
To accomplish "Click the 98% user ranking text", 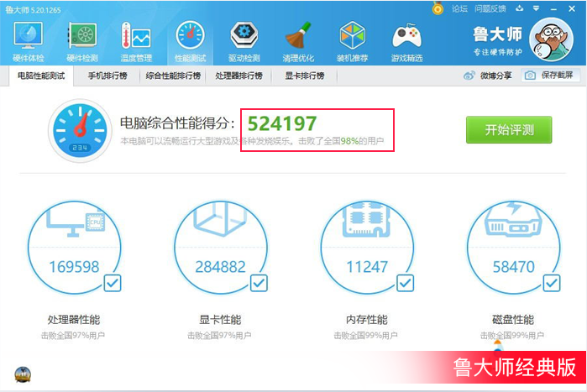I will click(349, 141).
